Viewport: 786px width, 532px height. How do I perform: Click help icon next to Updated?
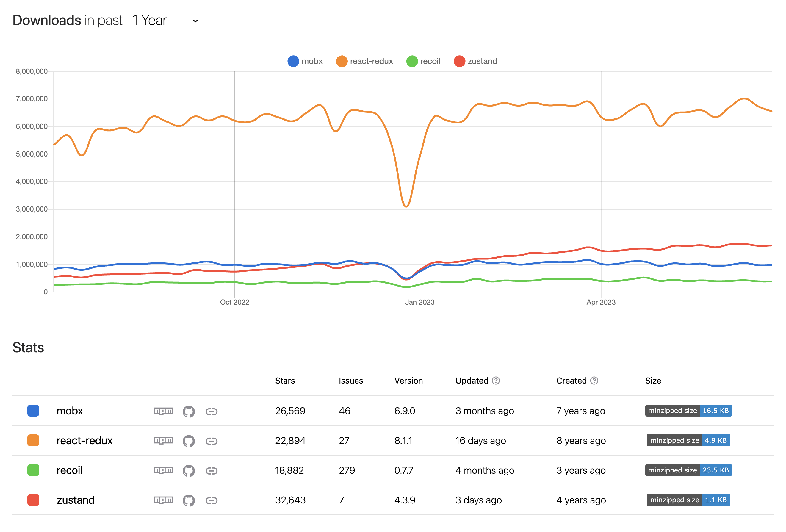click(x=496, y=381)
